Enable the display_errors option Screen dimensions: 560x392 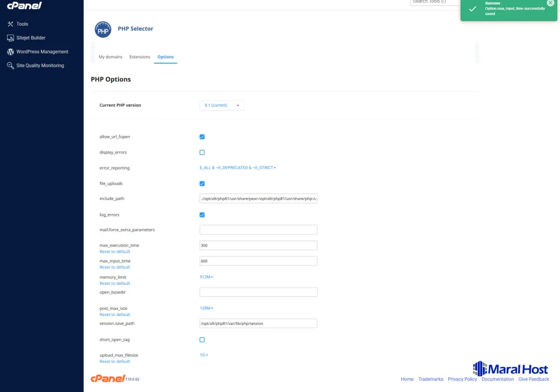click(x=202, y=152)
